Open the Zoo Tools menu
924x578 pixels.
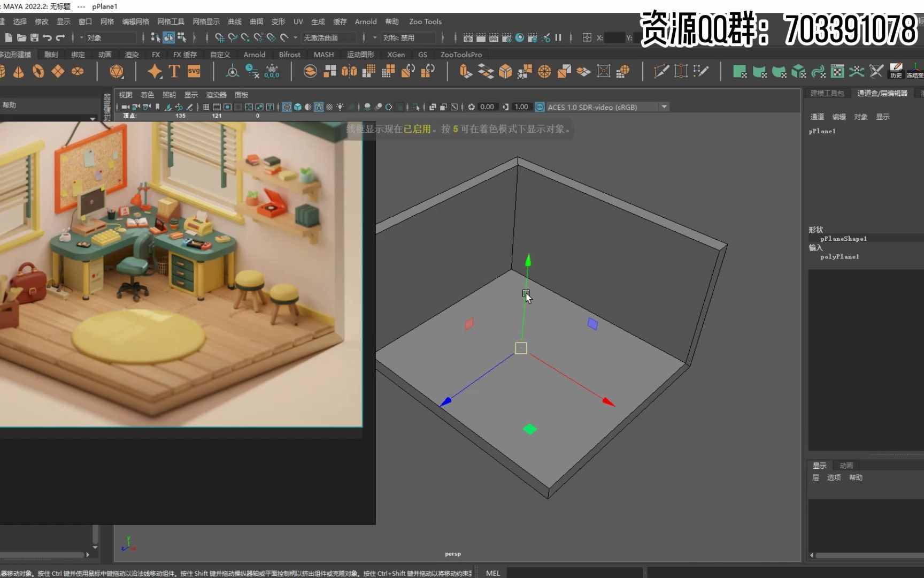click(425, 21)
